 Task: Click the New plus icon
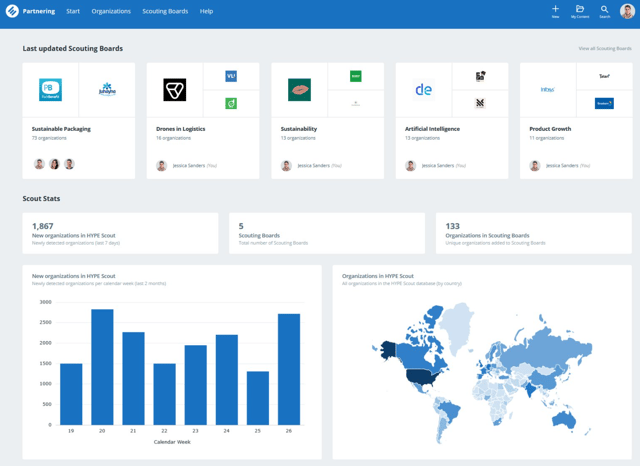[556, 9]
